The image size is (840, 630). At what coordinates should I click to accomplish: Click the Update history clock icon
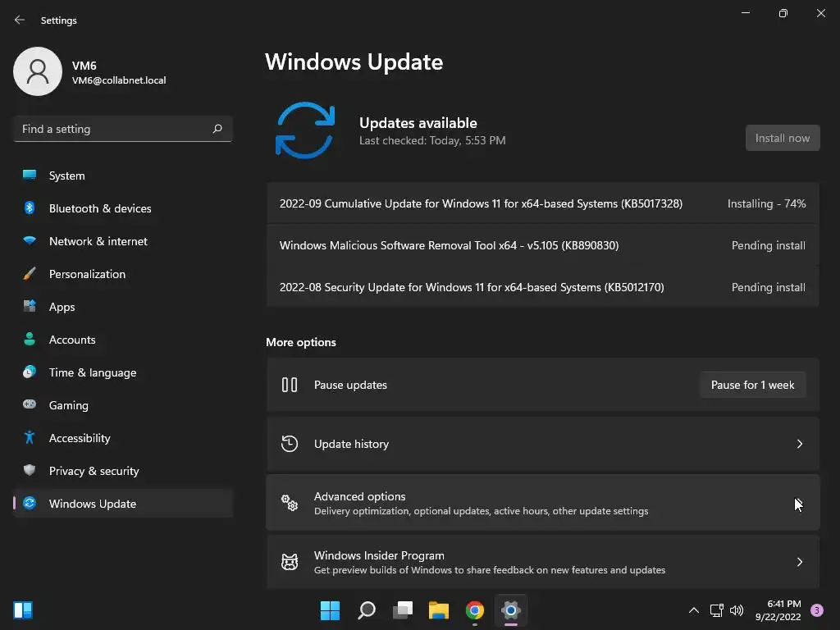(x=290, y=444)
